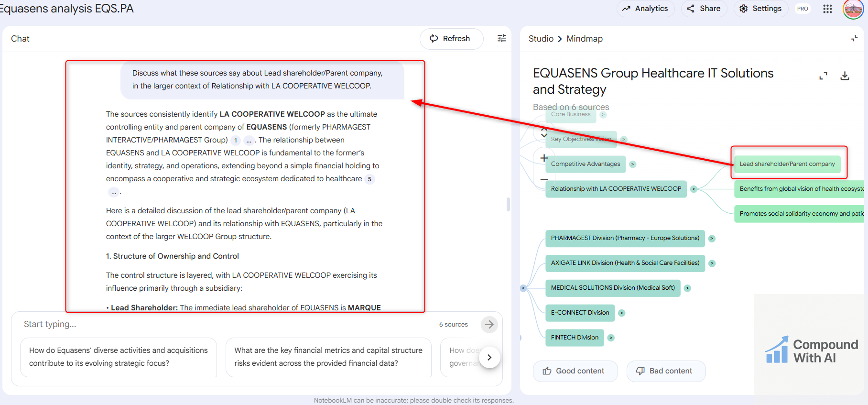Expand FINTECH Division branch
This screenshot has width=868, height=405.
click(x=611, y=338)
